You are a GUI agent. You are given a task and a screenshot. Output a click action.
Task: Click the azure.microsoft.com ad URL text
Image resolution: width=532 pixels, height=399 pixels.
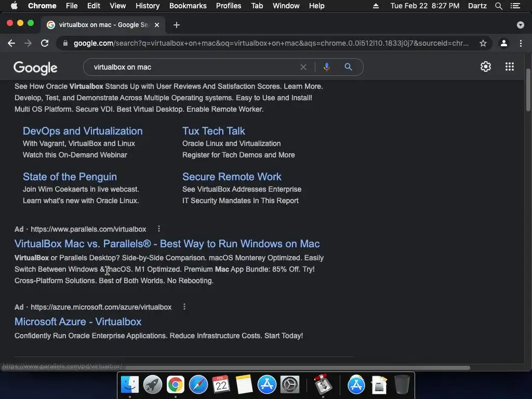tap(101, 307)
